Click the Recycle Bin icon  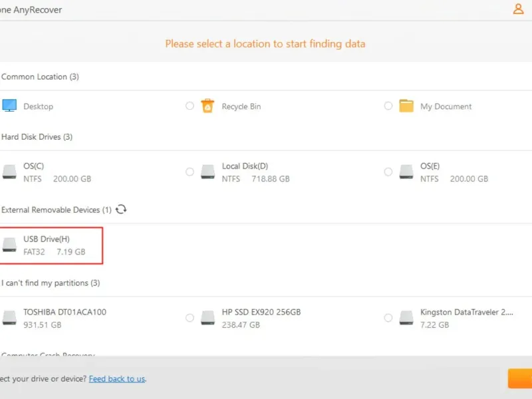[208, 106]
